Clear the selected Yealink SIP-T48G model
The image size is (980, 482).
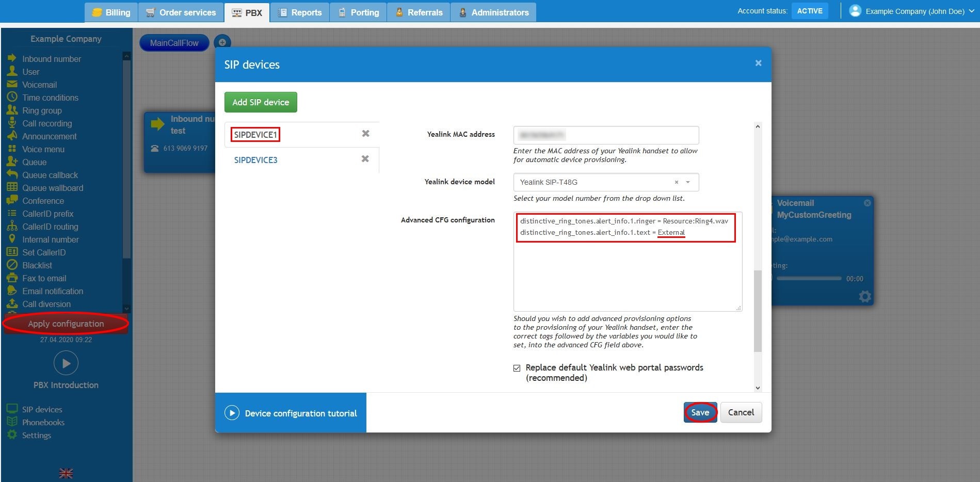click(676, 182)
